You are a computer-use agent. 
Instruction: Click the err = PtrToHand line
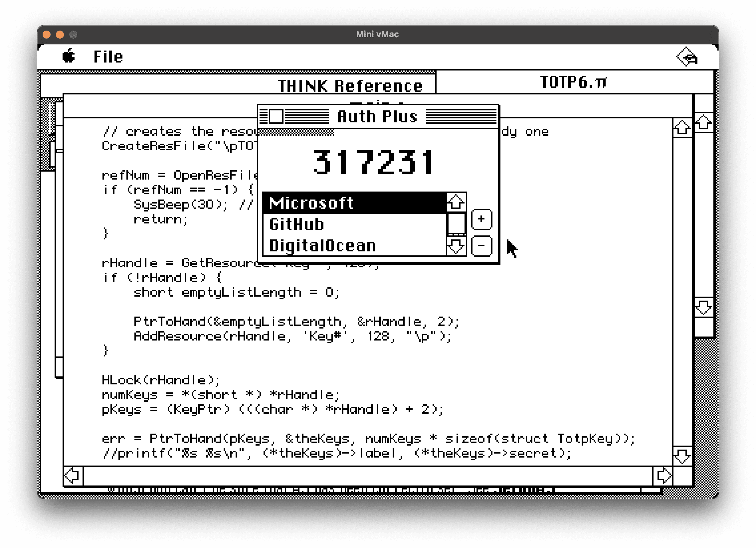(368, 439)
